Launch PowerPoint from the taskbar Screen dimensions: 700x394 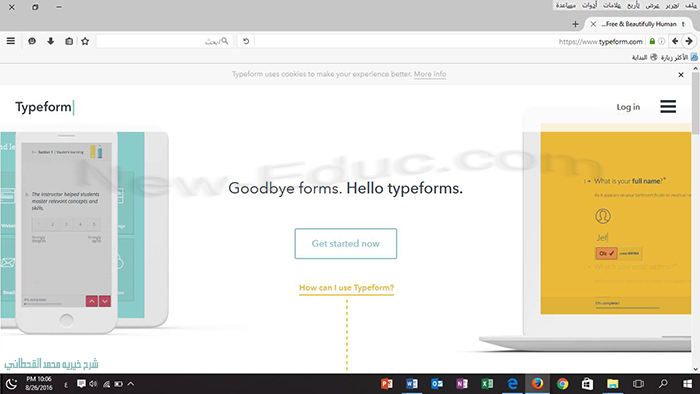click(387, 384)
